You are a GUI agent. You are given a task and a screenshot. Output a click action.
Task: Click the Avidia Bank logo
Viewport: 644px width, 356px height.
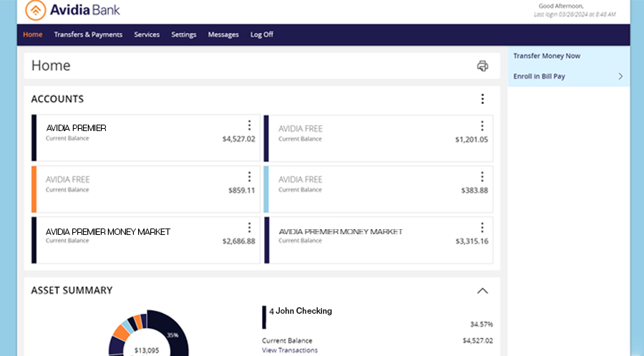click(73, 10)
